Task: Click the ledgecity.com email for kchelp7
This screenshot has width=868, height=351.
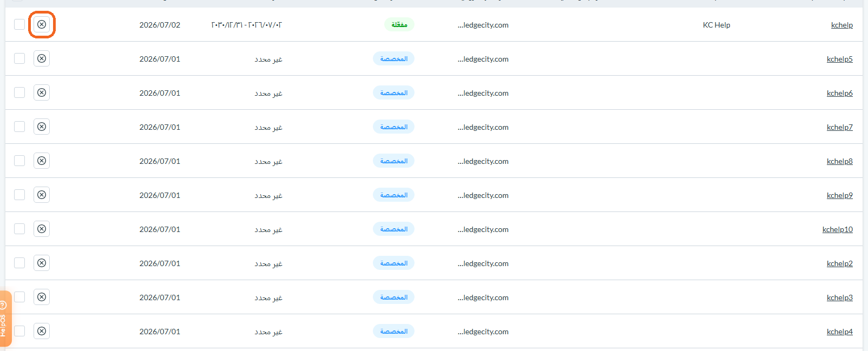Action: pos(483,127)
